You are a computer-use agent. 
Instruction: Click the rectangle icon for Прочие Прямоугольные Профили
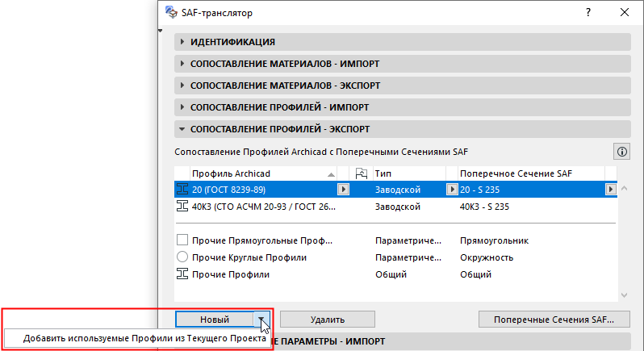(x=182, y=240)
